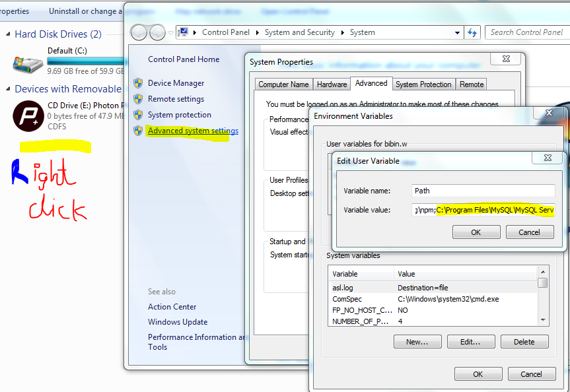
Task: Open the recent pages dropdown arrow
Action: [x=170, y=33]
